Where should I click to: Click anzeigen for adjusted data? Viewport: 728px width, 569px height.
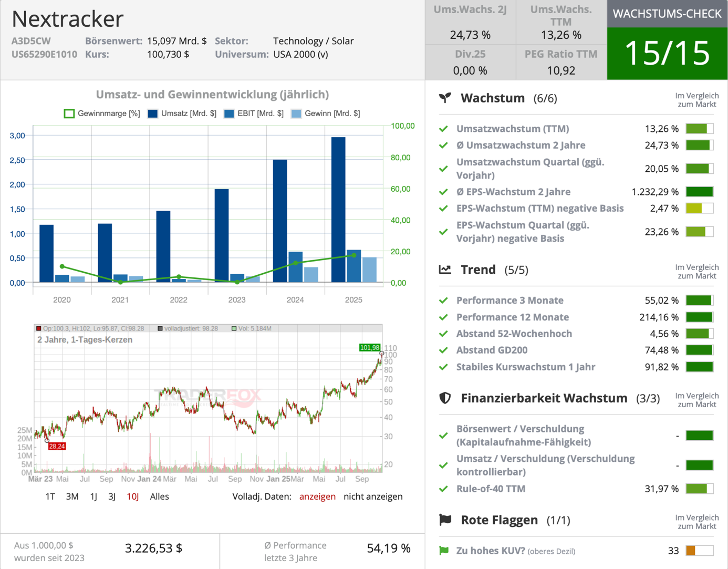tap(317, 496)
